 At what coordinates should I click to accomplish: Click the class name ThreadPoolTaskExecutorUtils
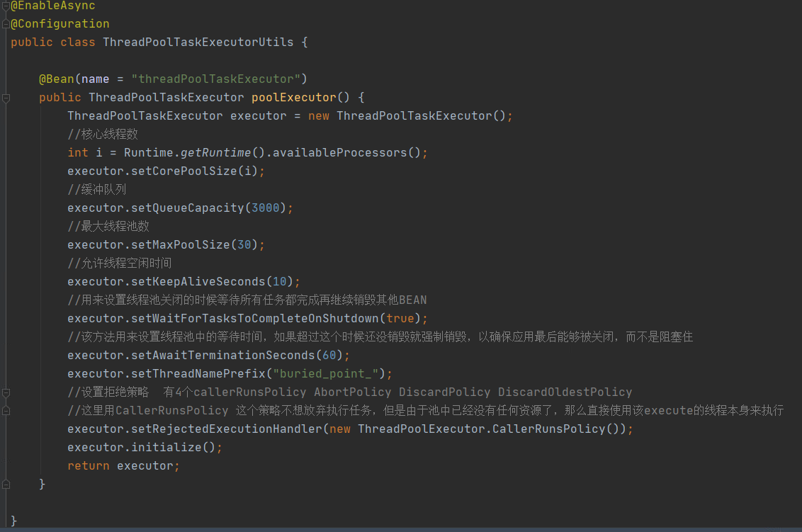coord(198,43)
